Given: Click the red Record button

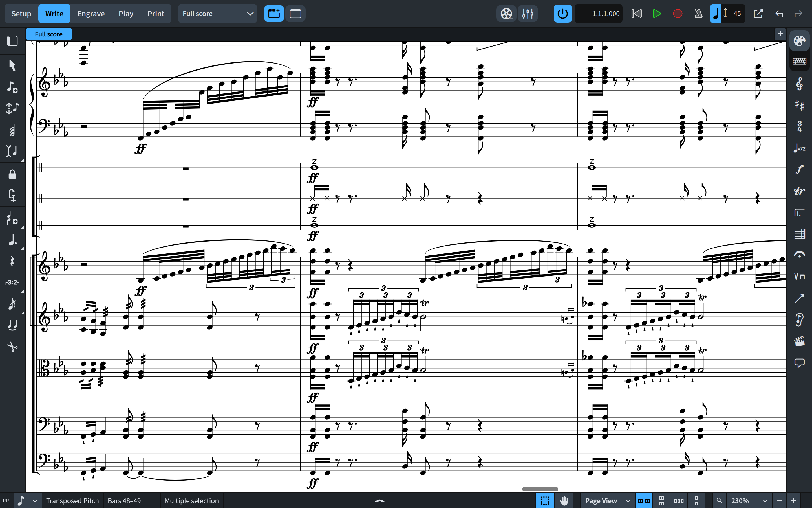Looking at the screenshot, I should click(x=678, y=14).
